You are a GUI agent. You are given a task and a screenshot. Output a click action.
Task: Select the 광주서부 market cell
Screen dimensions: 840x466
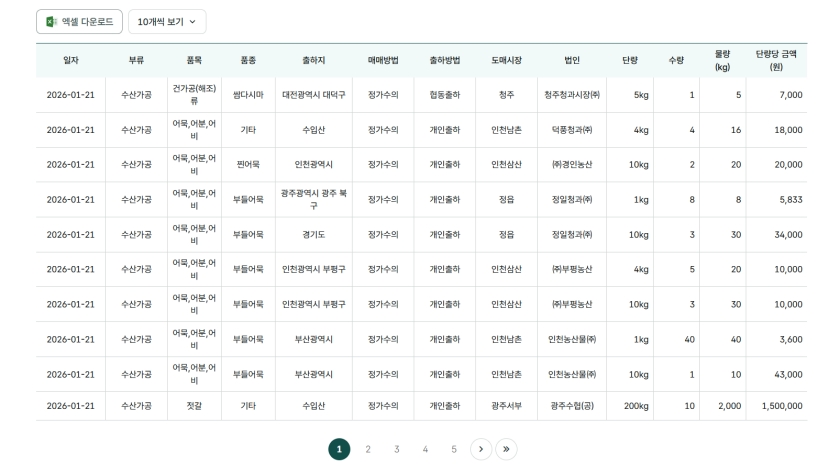pyautogui.click(x=506, y=405)
